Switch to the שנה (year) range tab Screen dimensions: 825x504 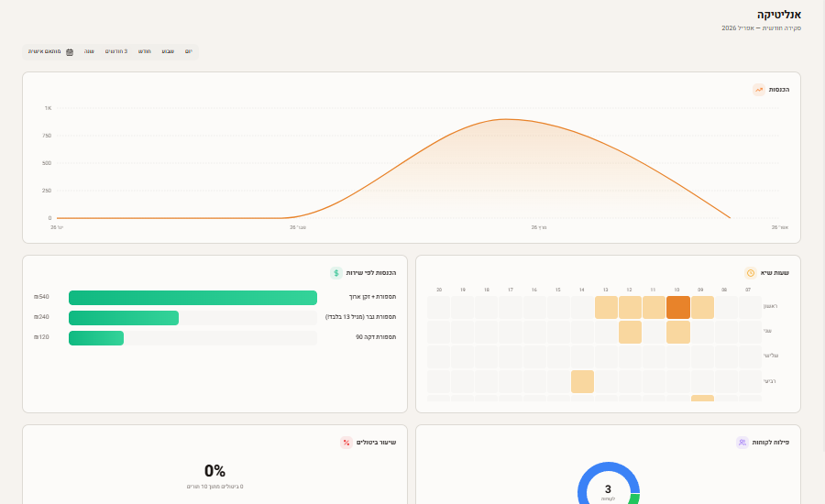(x=89, y=51)
